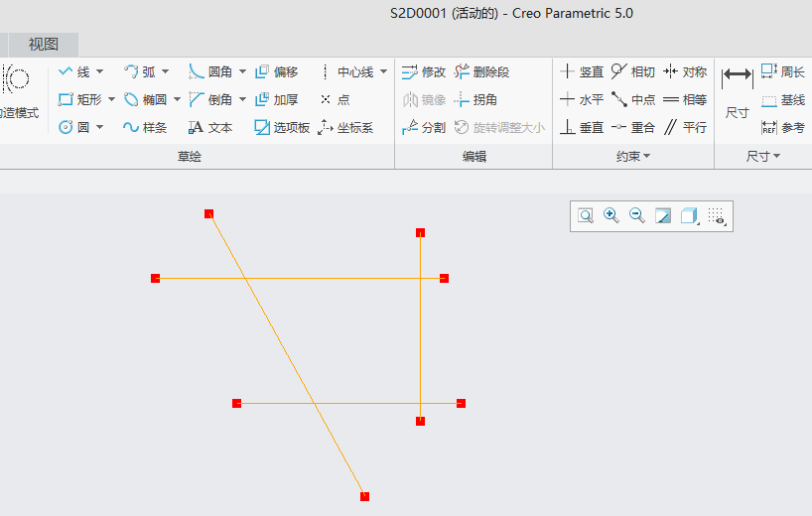This screenshot has height=516, width=812.
Task: Toggle the sketch view orientation icon
Action: (663, 215)
